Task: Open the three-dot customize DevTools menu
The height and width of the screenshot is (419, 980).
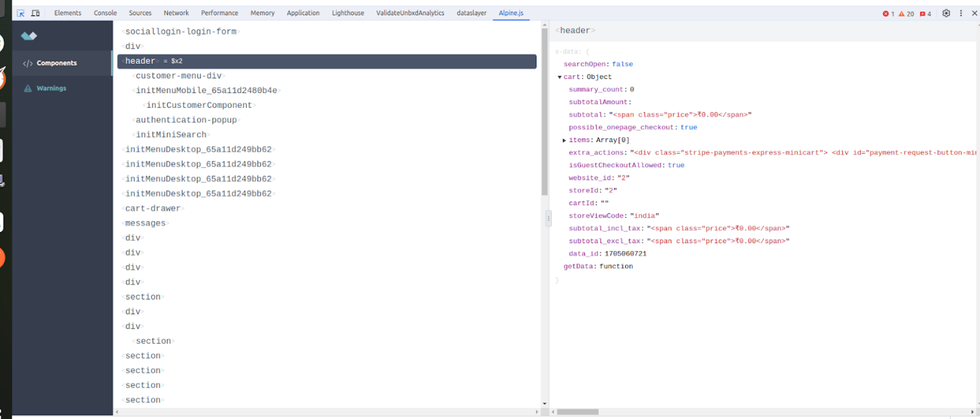Action: (960, 12)
